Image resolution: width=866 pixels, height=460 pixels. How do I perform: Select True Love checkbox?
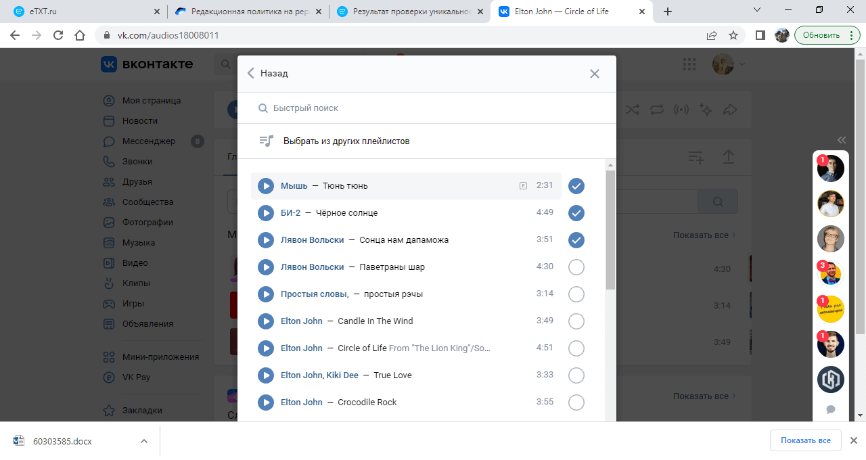pos(576,376)
